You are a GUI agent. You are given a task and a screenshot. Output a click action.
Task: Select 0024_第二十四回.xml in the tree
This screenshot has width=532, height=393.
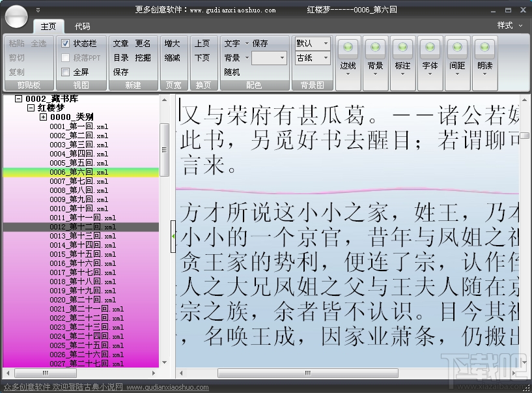click(x=87, y=336)
